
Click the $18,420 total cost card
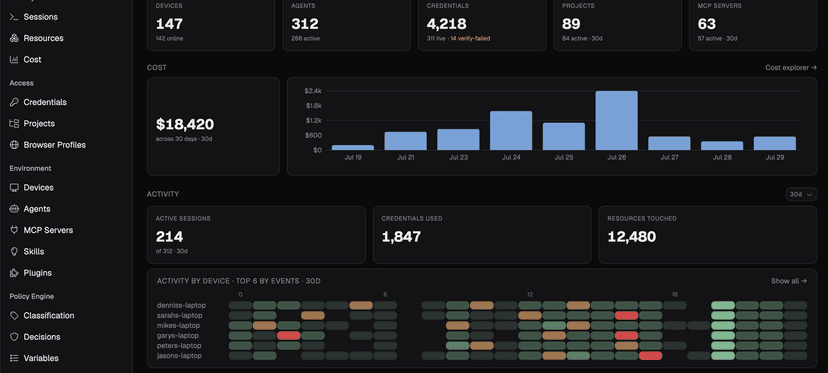(x=213, y=126)
